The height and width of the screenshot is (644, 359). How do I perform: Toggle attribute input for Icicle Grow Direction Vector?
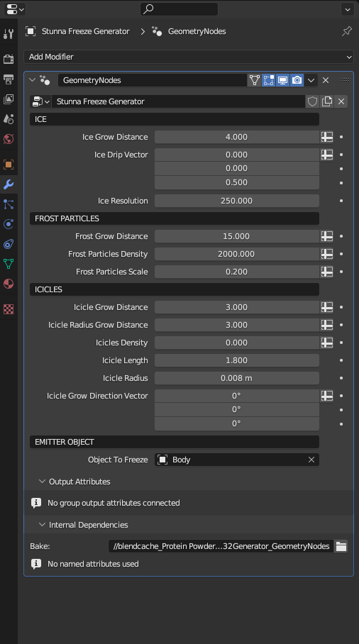(x=327, y=396)
